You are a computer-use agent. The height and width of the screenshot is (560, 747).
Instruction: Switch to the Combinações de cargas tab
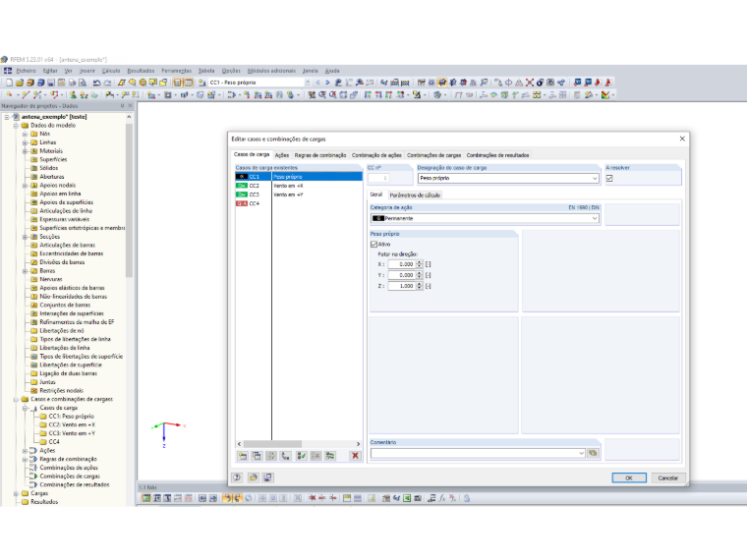click(433, 155)
